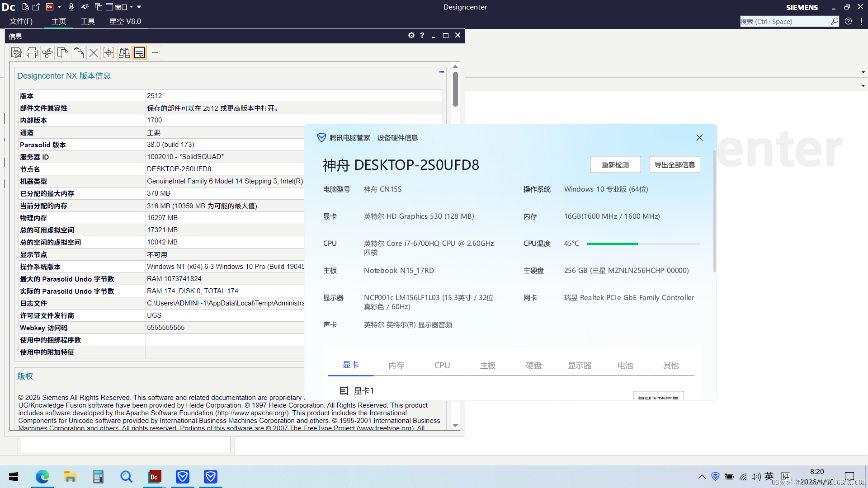
Task: Click the switch windows icon in quick access bar
Action: click(98, 7)
